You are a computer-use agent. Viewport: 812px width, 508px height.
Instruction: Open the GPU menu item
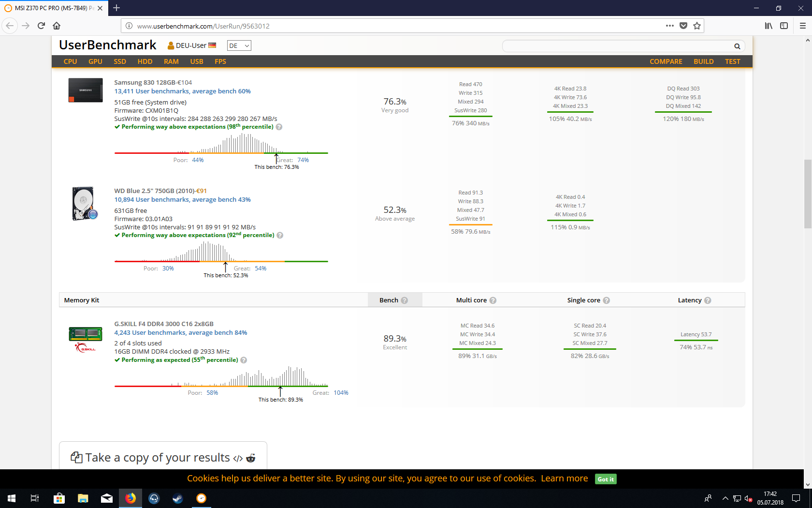click(95, 61)
